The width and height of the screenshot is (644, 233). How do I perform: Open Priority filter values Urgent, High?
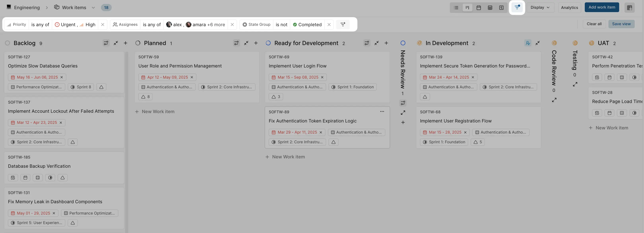tap(75, 24)
